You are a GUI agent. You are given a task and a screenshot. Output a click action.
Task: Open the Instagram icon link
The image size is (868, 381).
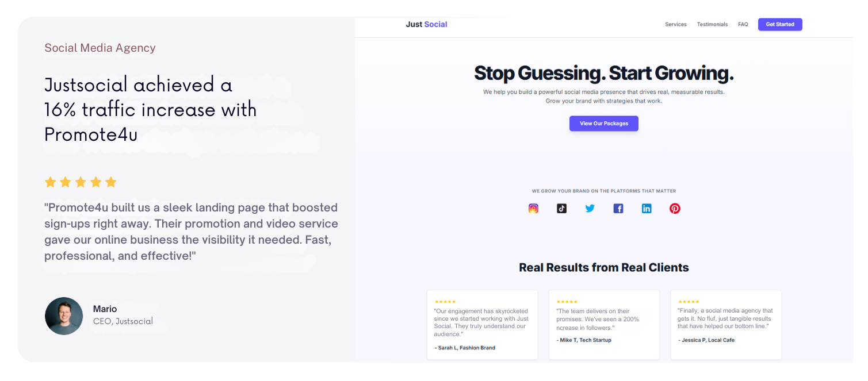pos(533,209)
